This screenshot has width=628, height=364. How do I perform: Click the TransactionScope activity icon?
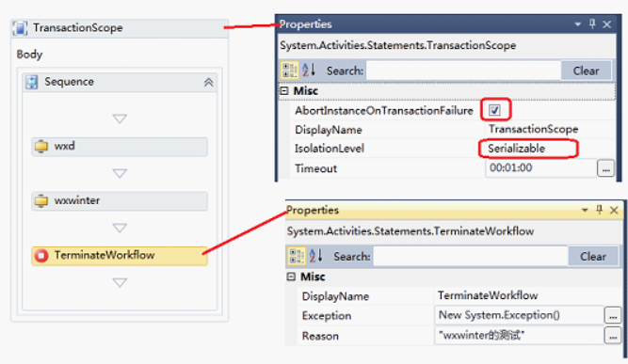click(20, 28)
